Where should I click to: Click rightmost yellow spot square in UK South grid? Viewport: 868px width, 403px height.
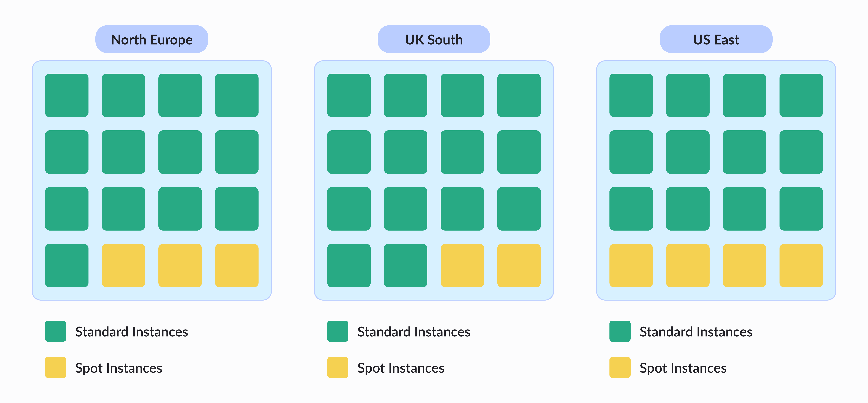pyautogui.click(x=519, y=265)
